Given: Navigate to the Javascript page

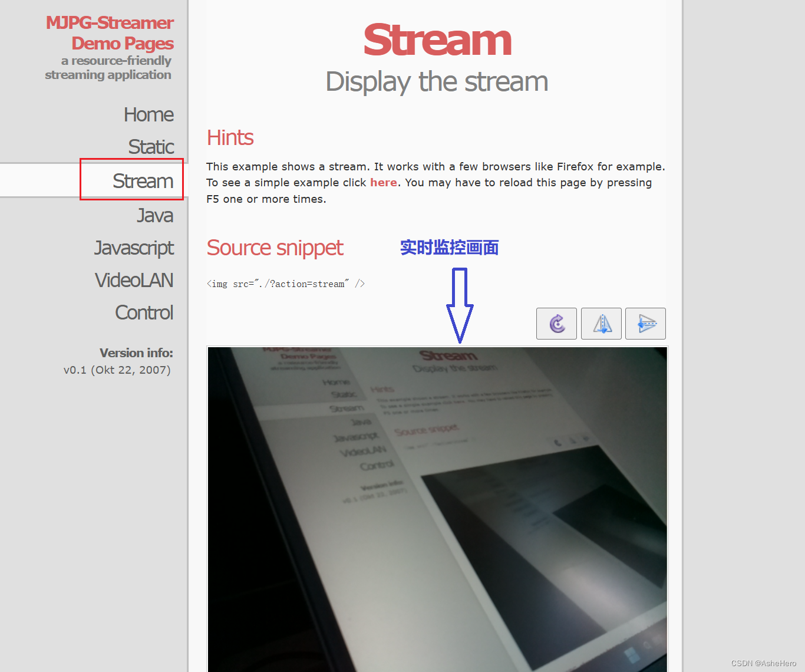Looking at the screenshot, I should [134, 248].
